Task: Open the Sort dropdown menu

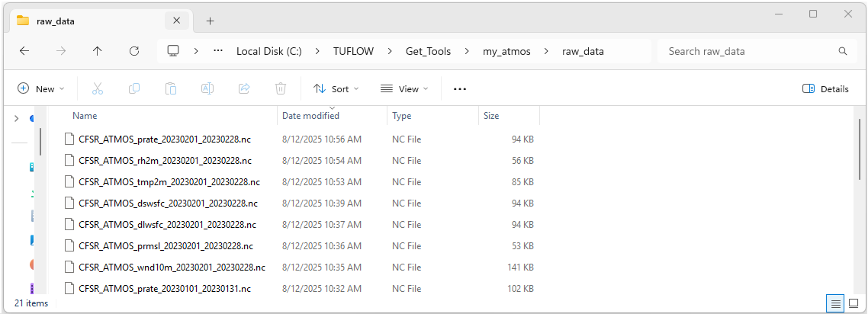Action: click(x=336, y=88)
